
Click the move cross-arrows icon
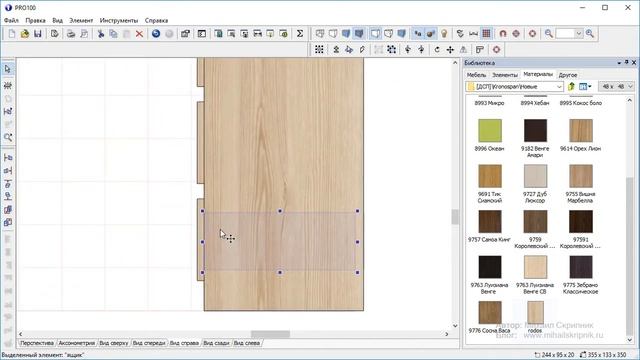pyautogui.click(x=450, y=50)
